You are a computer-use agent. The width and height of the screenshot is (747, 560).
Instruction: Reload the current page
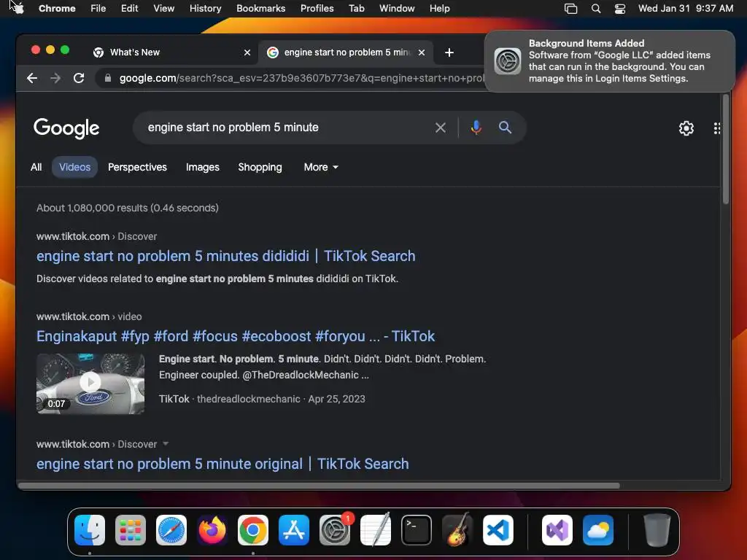tap(79, 78)
